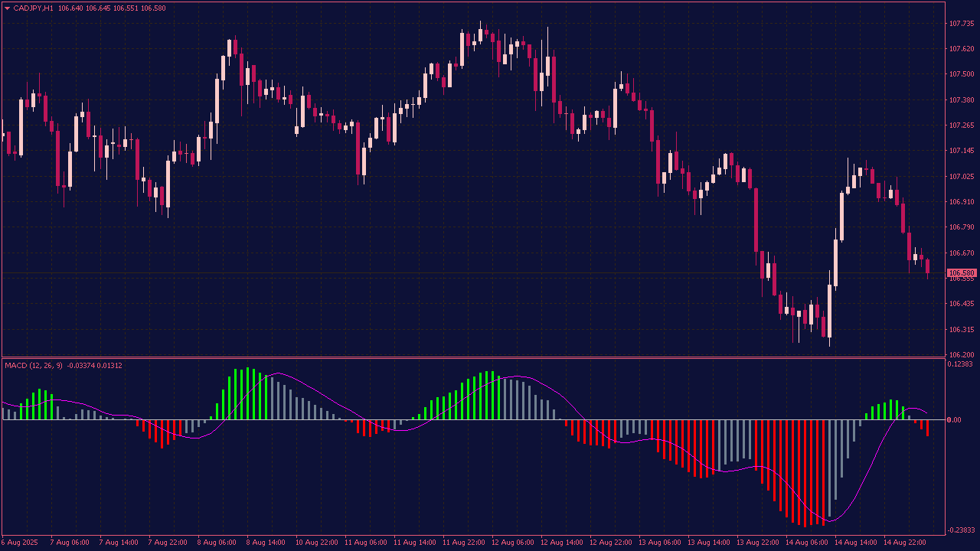
Task: Click the 106.200 price axis label
Action: pos(961,355)
